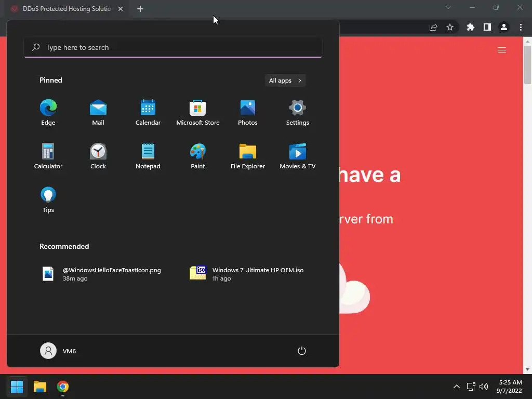Show hidden system tray icons
Viewport: 532px width, 399px height.
coord(457,387)
